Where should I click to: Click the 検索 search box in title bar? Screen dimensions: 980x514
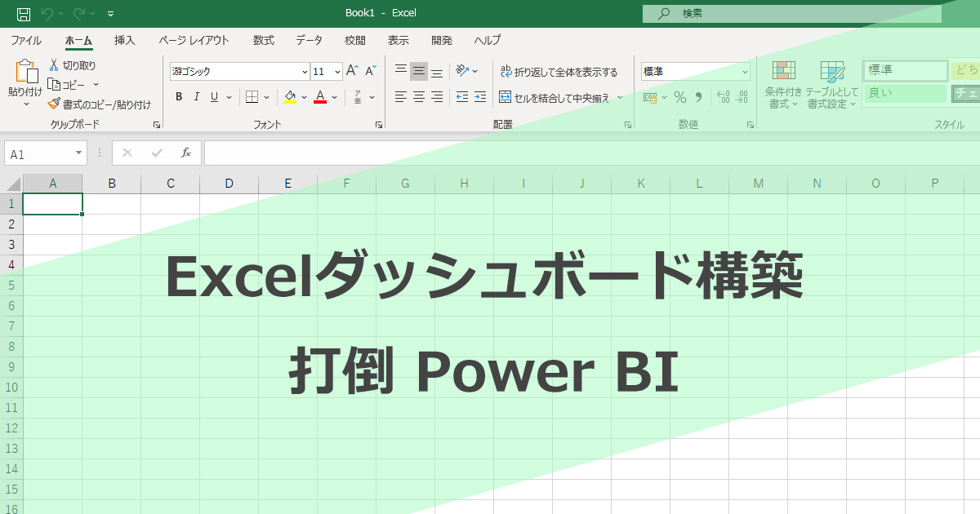[792, 13]
